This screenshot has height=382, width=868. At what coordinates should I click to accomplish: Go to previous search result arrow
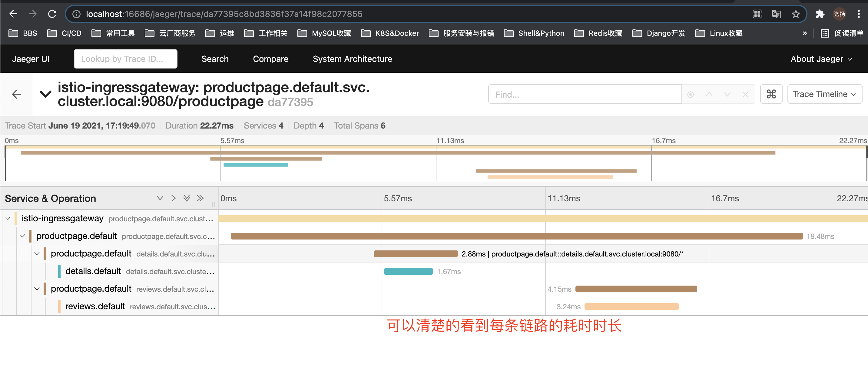(709, 94)
